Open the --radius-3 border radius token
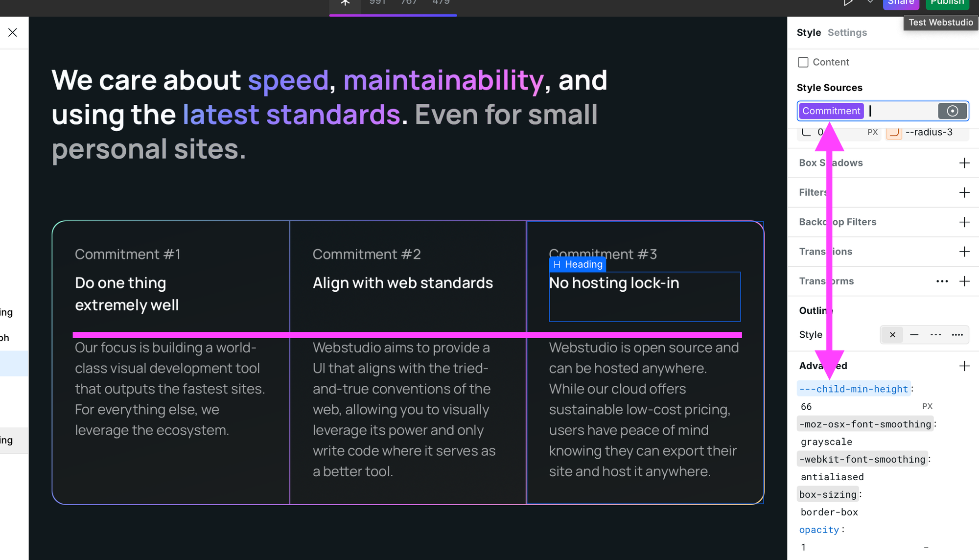This screenshot has width=979, height=560. (x=928, y=132)
